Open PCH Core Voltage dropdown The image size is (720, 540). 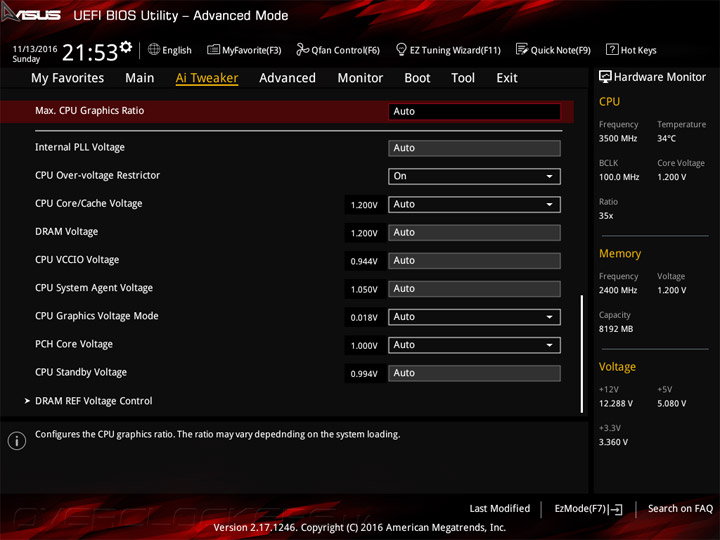474,345
